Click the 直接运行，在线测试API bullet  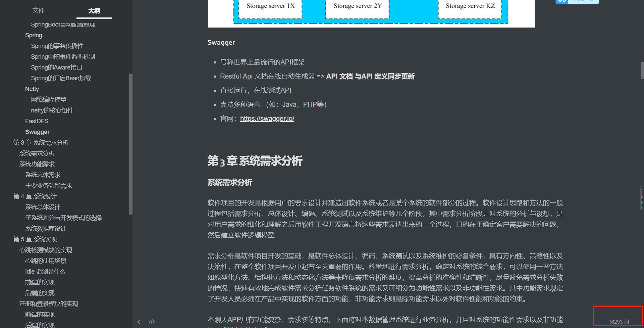256,90
